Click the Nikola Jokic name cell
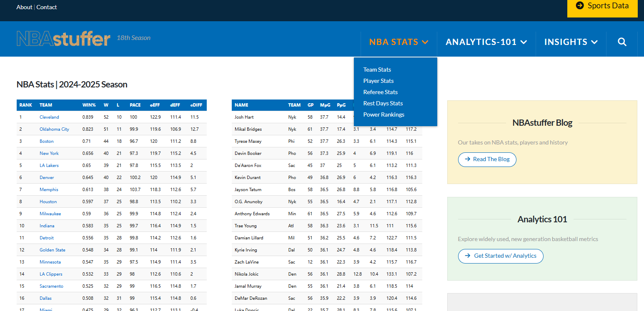This screenshot has width=644, height=311. (x=247, y=274)
